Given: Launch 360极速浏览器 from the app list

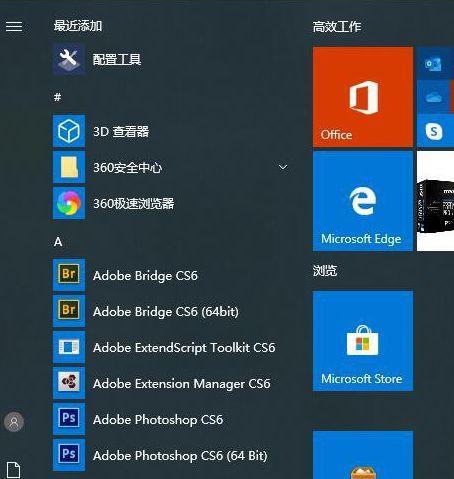Looking at the screenshot, I should 134,203.
